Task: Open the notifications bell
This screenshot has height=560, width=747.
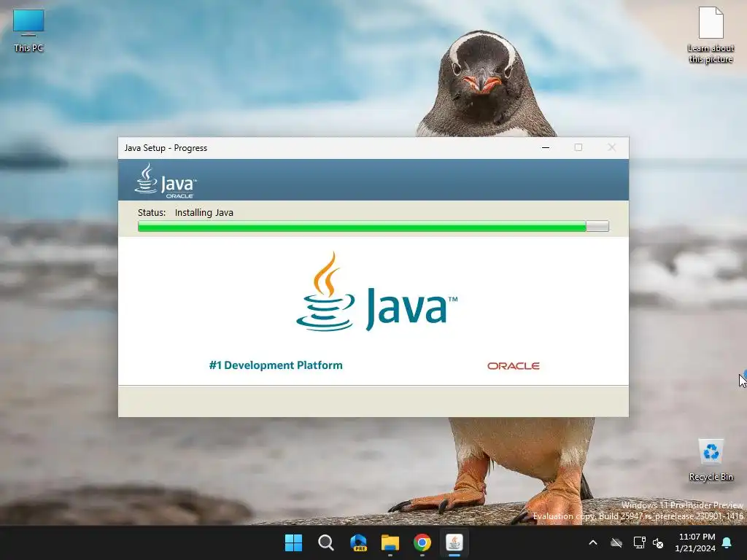Action: point(727,542)
